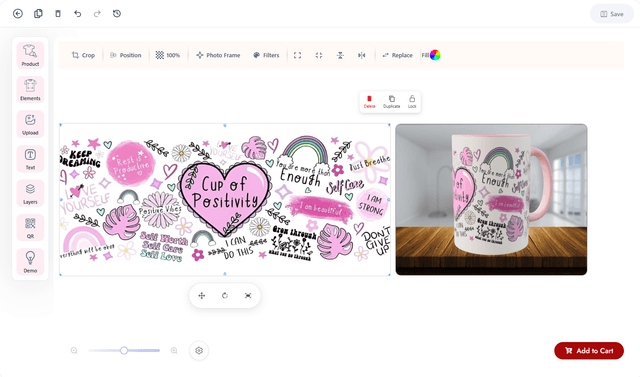Image resolution: width=640 pixels, height=377 pixels.
Task: Click the Add to Cart button
Action: 589,350
